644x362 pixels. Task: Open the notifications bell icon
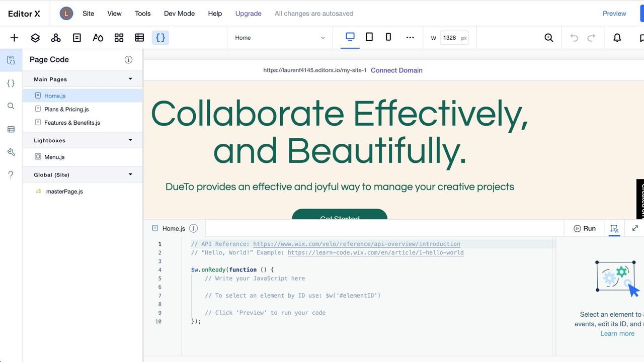(617, 38)
